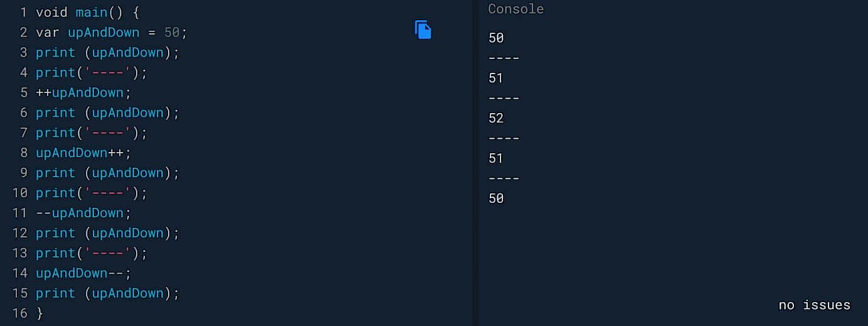The height and width of the screenshot is (326, 868).
Task: Click line number 5 in gutter
Action: click(24, 92)
